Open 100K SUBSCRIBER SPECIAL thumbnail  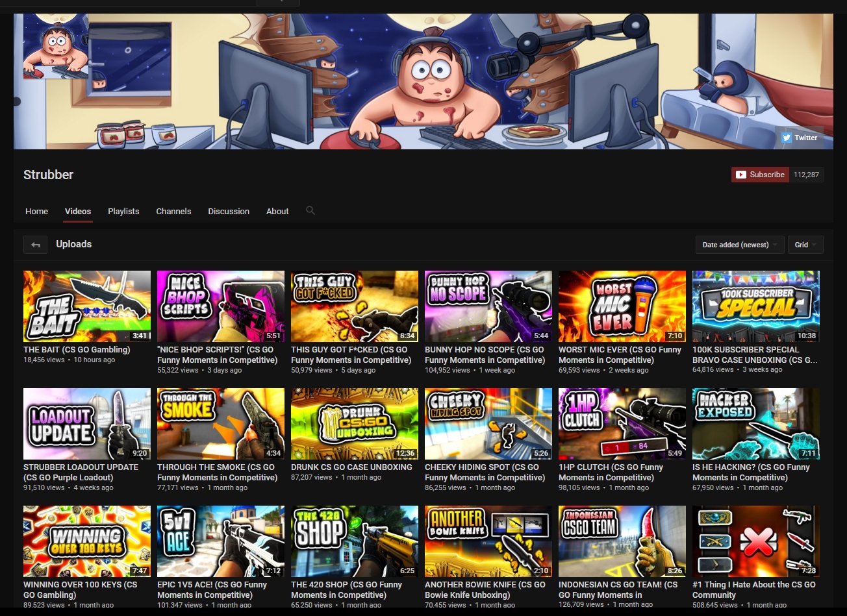click(x=756, y=306)
